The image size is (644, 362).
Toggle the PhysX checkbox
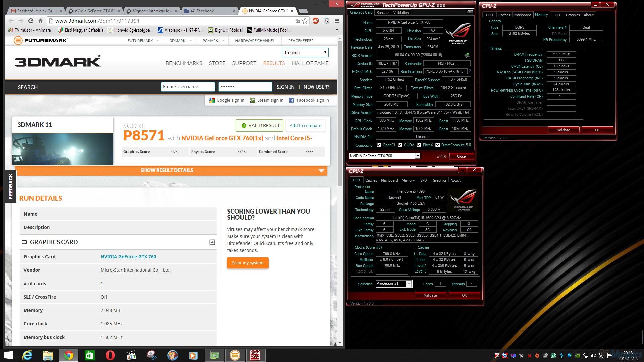[x=419, y=145]
